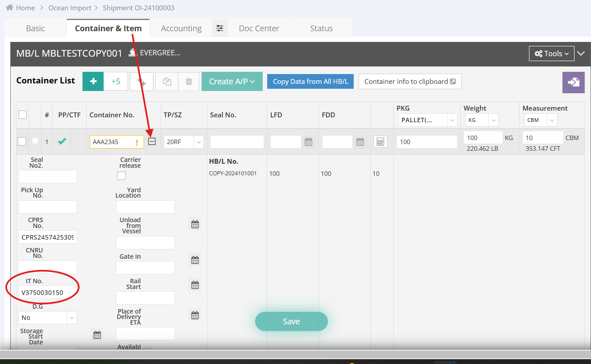Click the settings sliders icon beside Accounting
591x364 pixels.
(219, 28)
